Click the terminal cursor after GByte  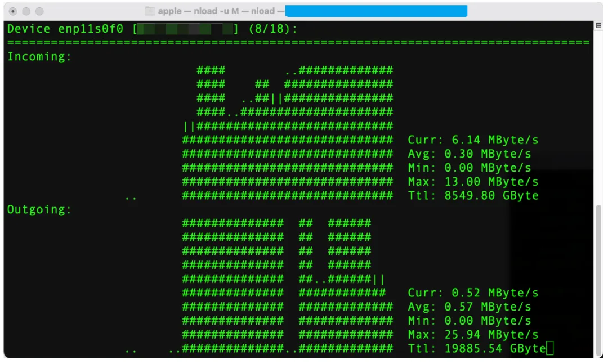click(550, 348)
